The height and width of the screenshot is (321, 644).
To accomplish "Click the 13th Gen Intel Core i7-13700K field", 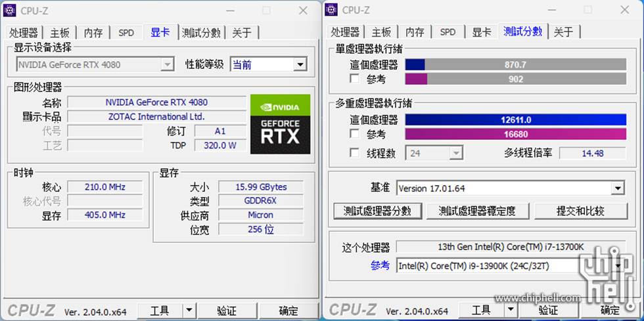I will click(511, 247).
